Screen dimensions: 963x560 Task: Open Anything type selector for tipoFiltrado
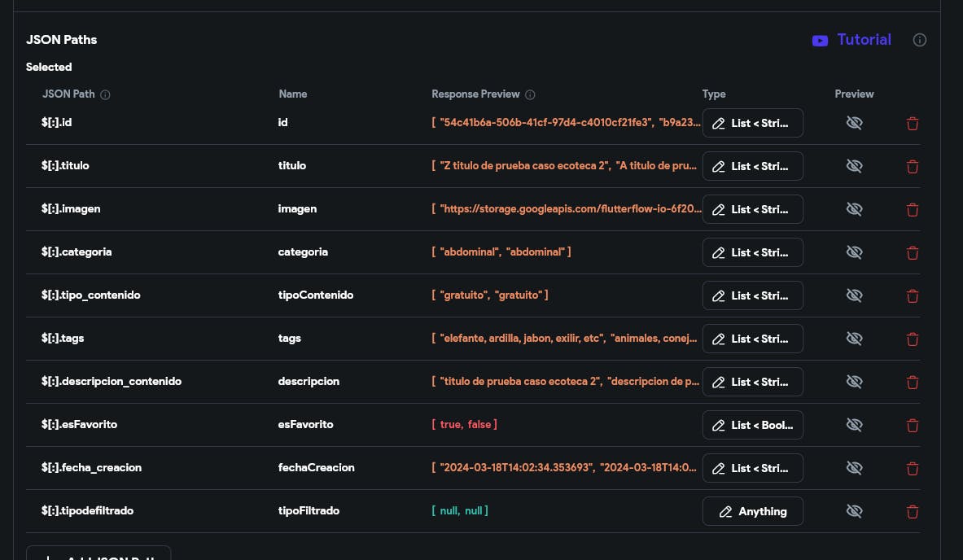click(x=752, y=512)
